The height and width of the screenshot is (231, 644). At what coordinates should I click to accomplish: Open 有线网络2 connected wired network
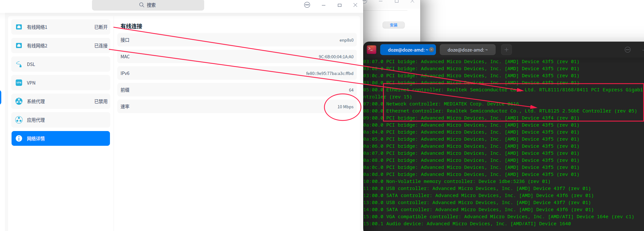(61, 46)
